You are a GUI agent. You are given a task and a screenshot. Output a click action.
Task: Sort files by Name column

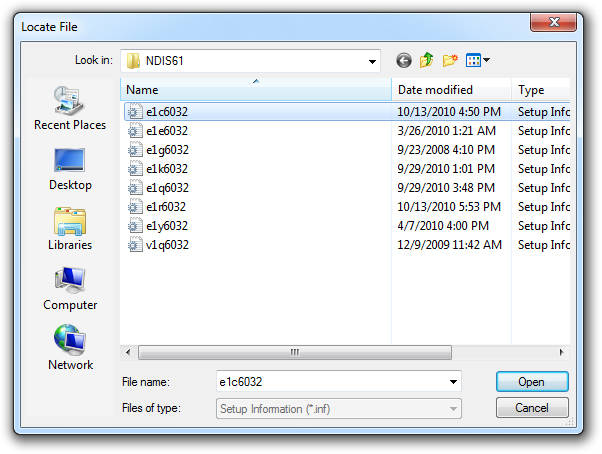click(x=256, y=90)
